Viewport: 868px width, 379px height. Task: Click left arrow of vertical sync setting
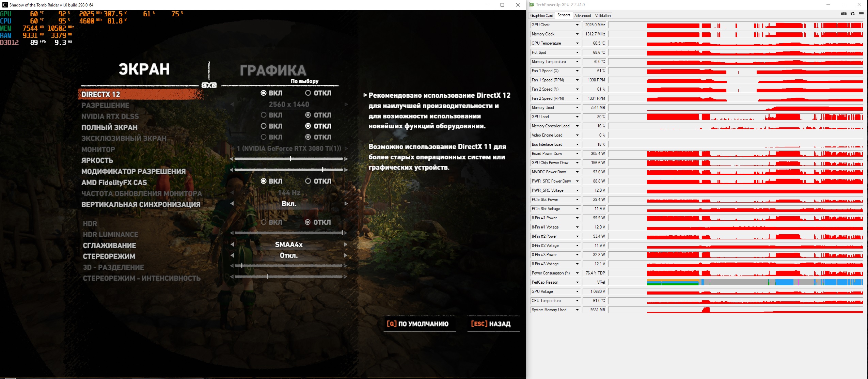pyautogui.click(x=232, y=204)
